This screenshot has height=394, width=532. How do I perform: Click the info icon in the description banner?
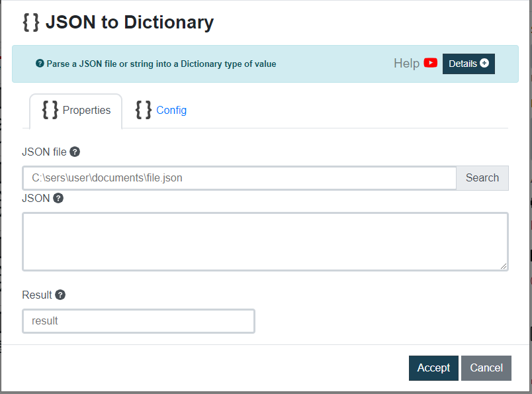[x=40, y=64]
